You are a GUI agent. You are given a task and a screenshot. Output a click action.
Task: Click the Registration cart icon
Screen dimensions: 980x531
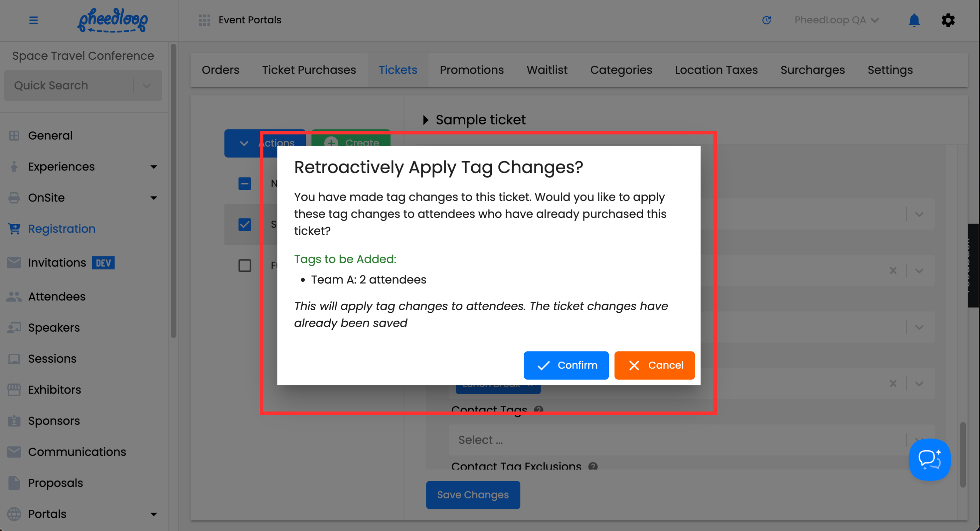pyautogui.click(x=14, y=229)
